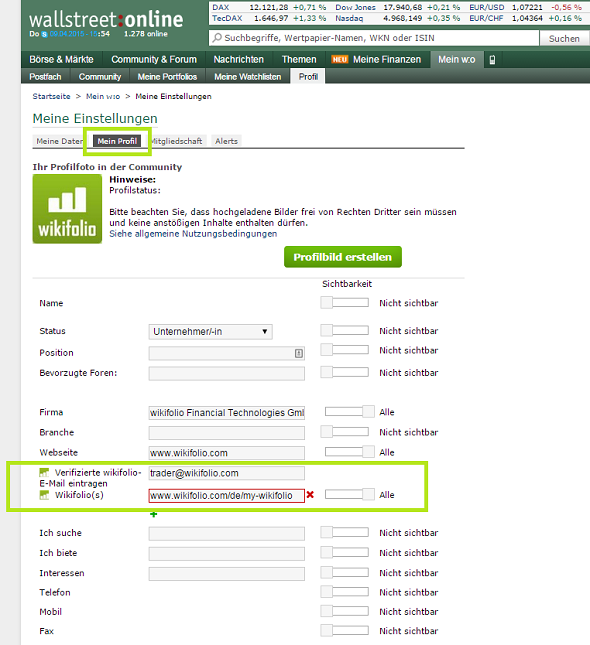This screenshot has width=590, height=645.
Task: Toggle visibility switch for Mobil
Action: [345, 611]
